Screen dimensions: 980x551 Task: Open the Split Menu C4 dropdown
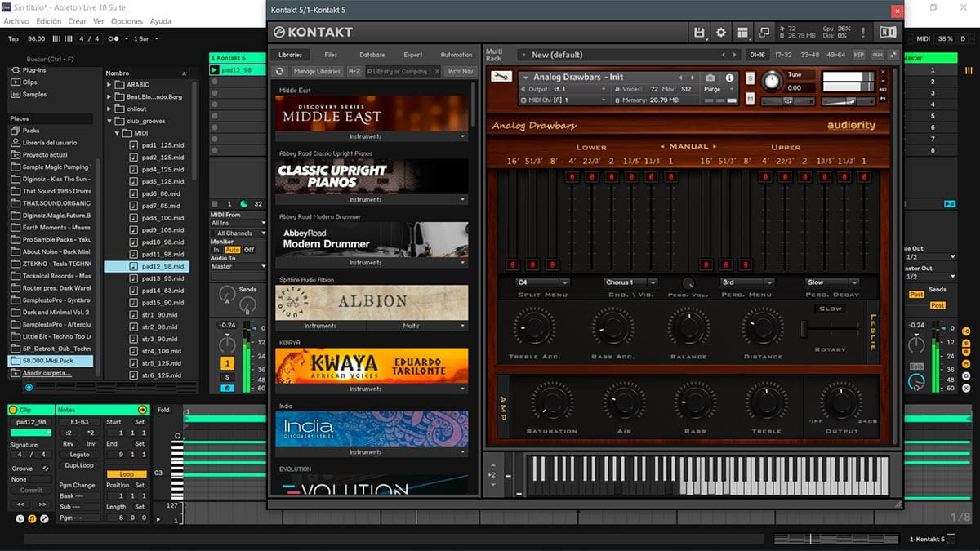[542, 282]
